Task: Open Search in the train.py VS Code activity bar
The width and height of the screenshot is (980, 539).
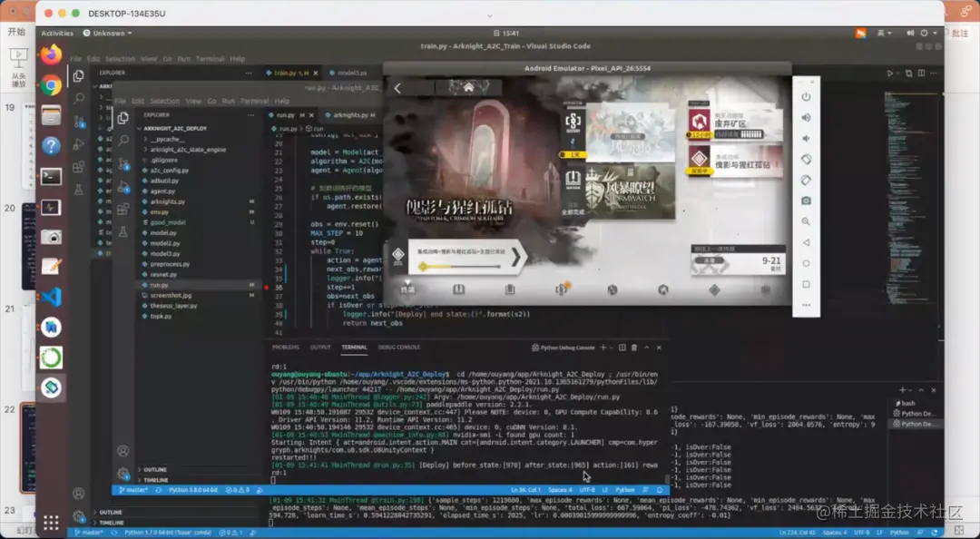Action: click(79, 98)
